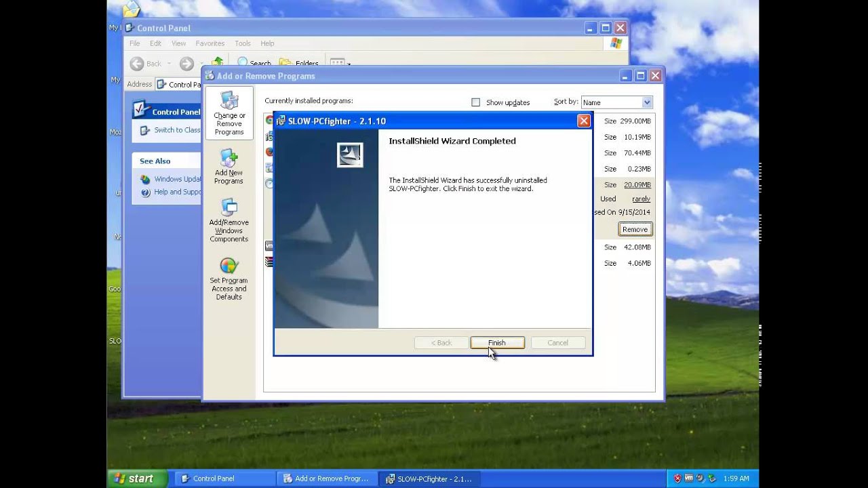Open the Edit menu in Control Panel
The height and width of the screenshot is (488, 868).
[155, 43]
